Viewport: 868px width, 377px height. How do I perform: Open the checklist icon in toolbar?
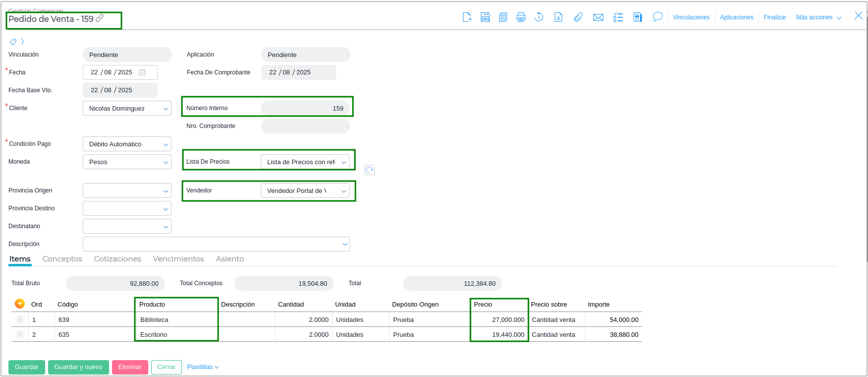point(618,17)
